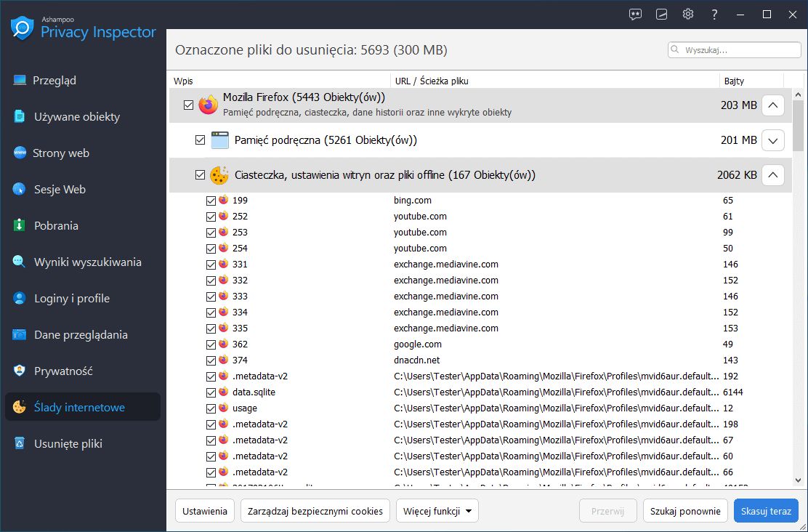Viewport: 808px width, 532px height.
Task: Click the skin/theme icon in title bar
Action: pos(662,15)
